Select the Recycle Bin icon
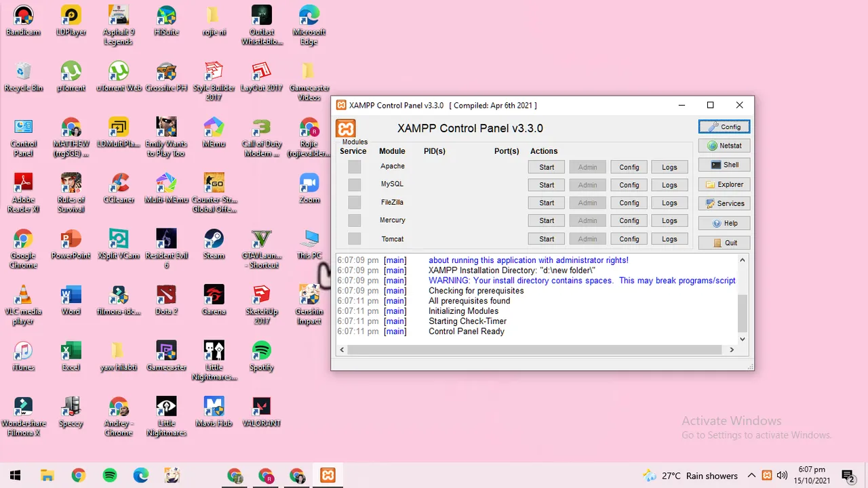 (24, 77)
